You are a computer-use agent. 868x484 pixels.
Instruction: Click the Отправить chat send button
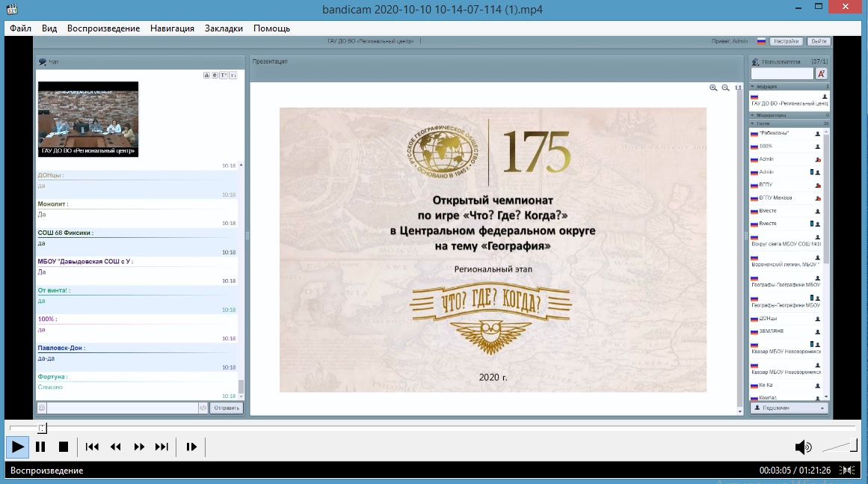pyautogui.click(x=227, y=408)
